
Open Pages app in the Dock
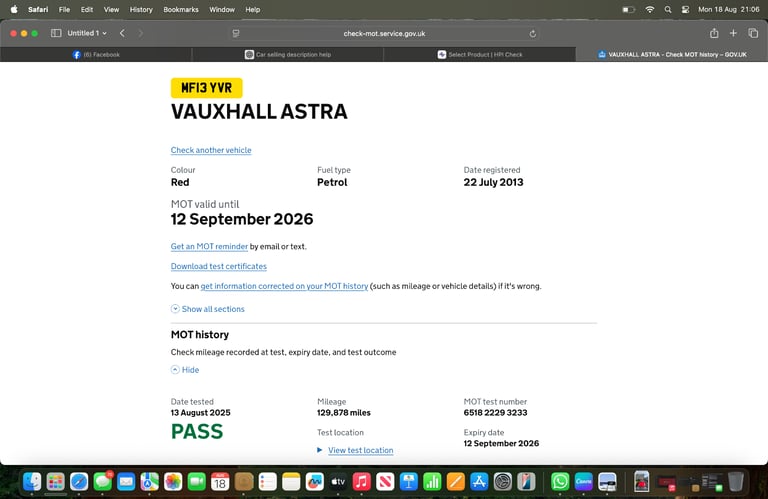coord(456,482)
